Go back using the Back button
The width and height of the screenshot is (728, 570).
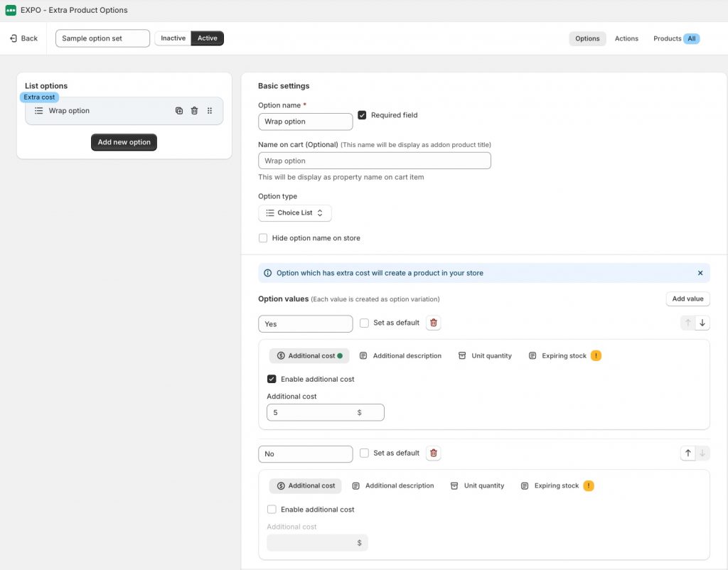[x=23, y=38]
